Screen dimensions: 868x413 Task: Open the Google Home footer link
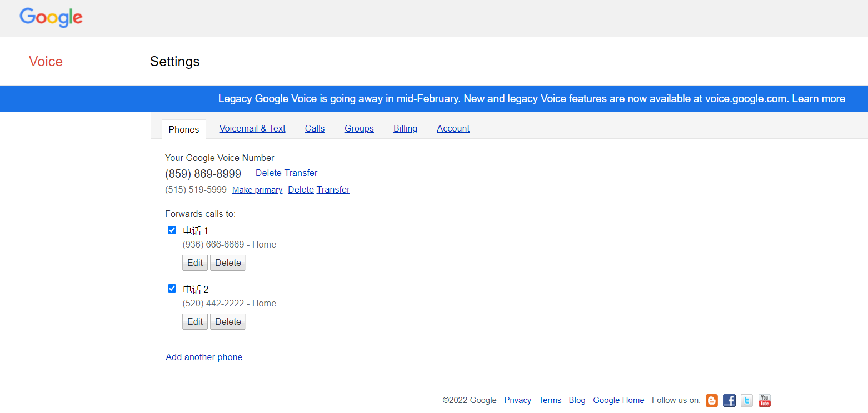pyautogui.click(x=618, y=400)
